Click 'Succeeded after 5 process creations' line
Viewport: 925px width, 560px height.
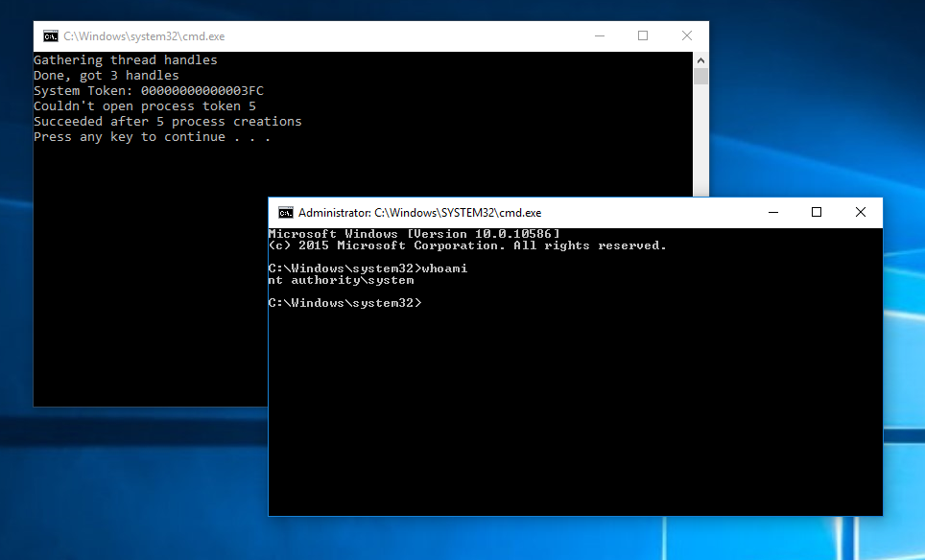click(167, 122)
